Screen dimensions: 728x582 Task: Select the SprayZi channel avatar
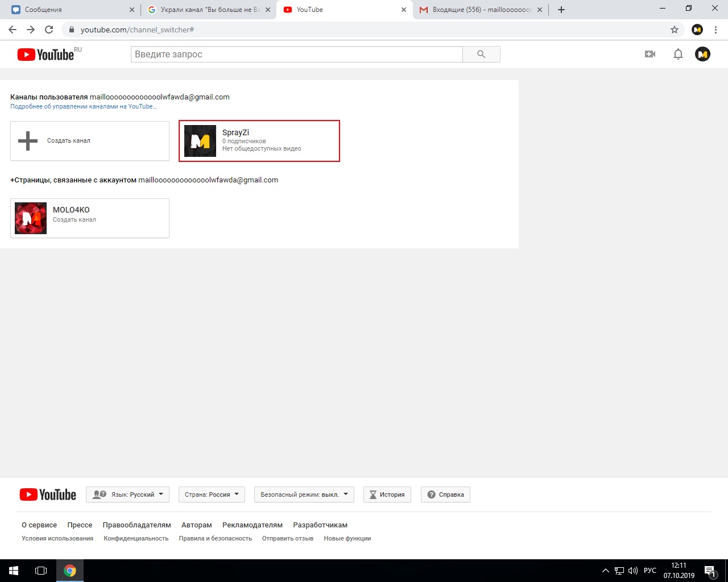coord(200,141)
